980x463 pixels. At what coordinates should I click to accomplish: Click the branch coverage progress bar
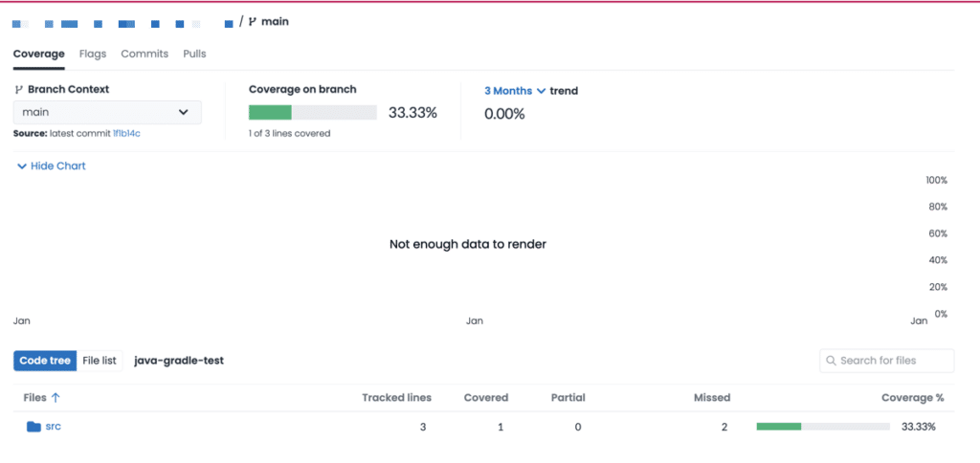click(x=312, y=113)
